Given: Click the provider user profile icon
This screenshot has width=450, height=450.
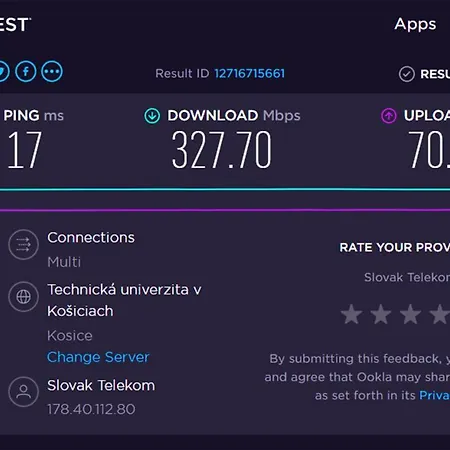Looking at the screenshot, I should tap(23, 392).
